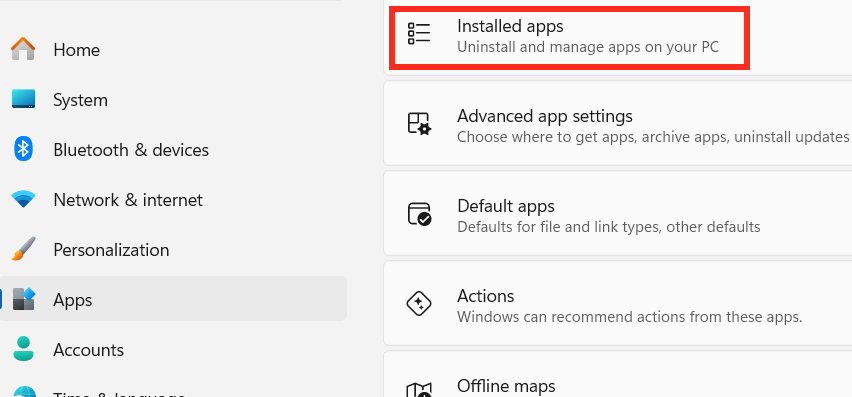The height and width of the screenshot is (397, 852).
Task: Click the System monitor icon
Action: tap(23, 99)
